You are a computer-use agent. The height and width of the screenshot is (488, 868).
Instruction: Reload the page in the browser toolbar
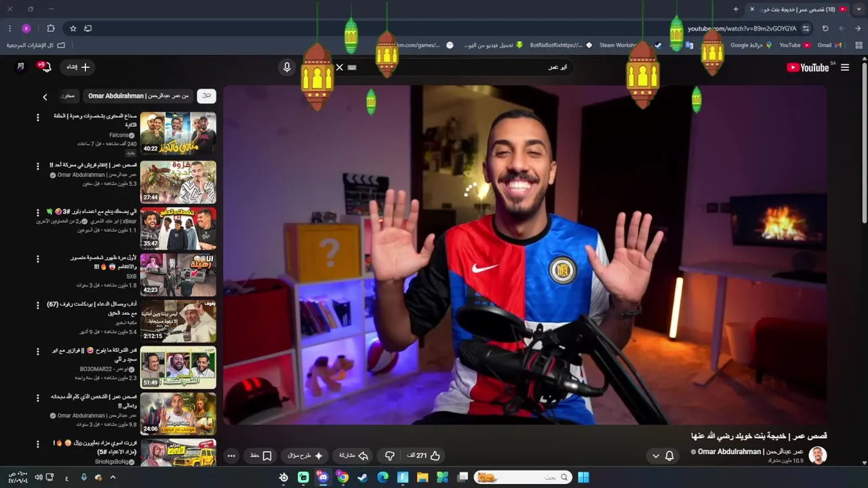point(825,28)
